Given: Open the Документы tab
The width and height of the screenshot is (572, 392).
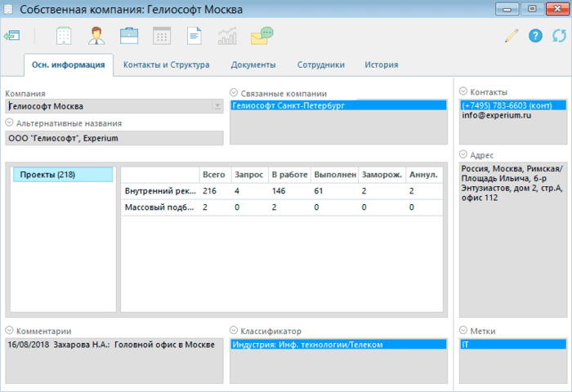Looking at the screenshot, I should (x=253, y=65).
